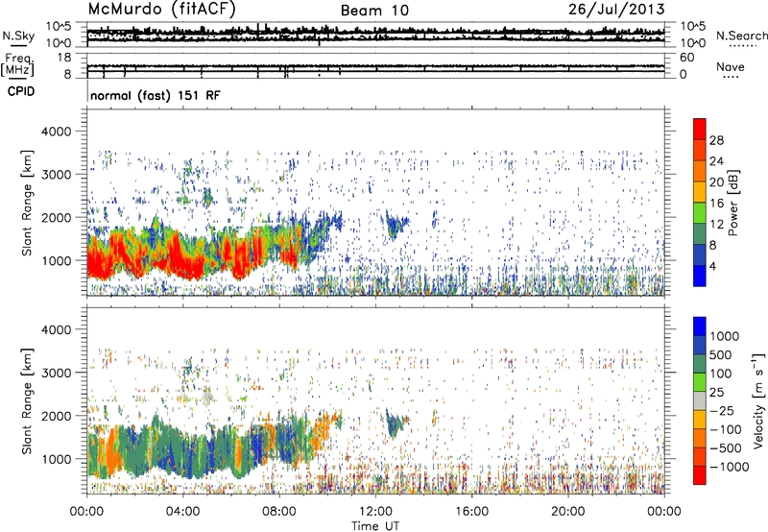This screenshot has width=768, height=532.
Task: Click the 04:00 tick on the time axis
Action: pyautogui.click(x=182, y=512)
